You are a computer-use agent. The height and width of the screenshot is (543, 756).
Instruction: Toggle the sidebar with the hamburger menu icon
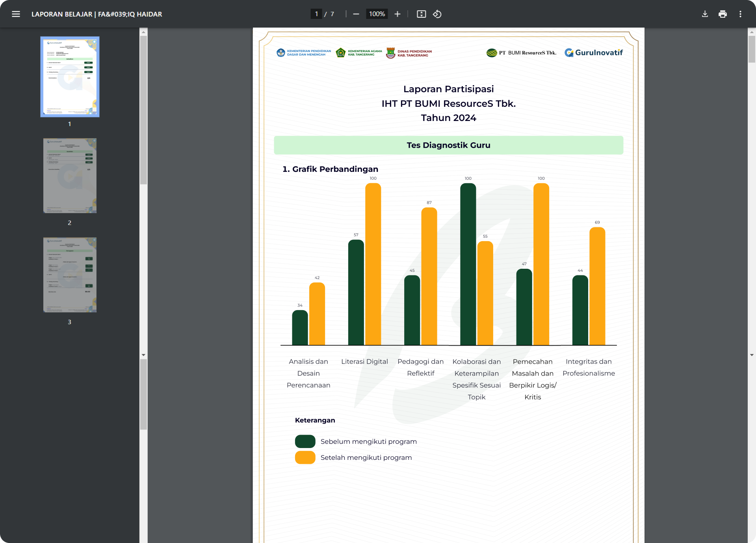(x=16, y=14)
